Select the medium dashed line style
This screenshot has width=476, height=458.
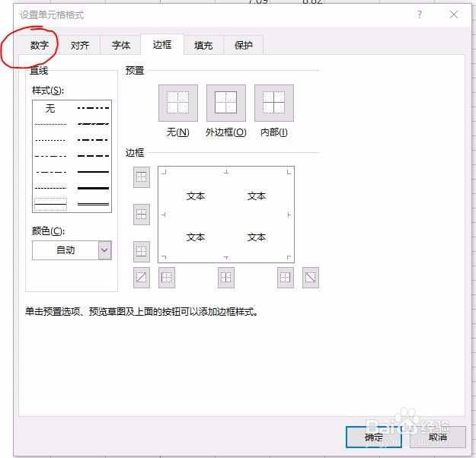93,156
